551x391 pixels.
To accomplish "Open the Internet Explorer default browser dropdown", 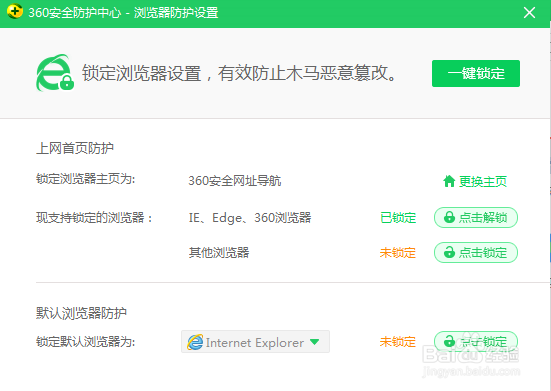I will pyautogui.click(x=255, y=341).
